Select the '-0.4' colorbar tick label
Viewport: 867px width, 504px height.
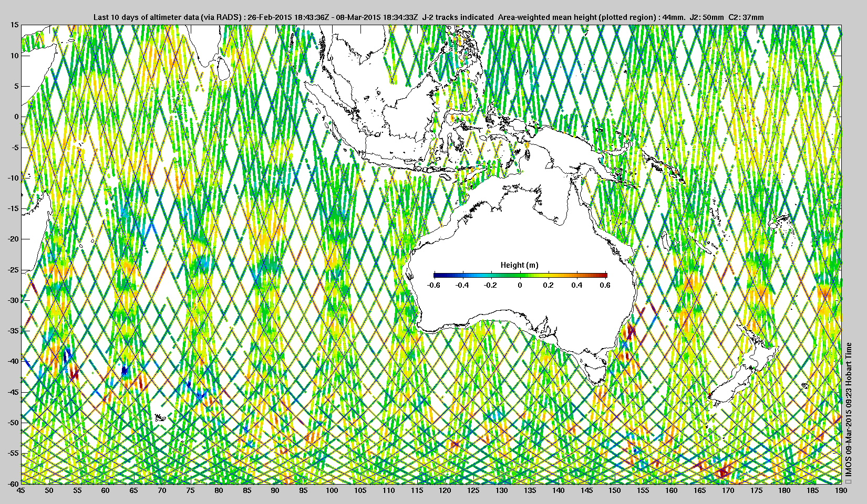click(x=462, y=285)
